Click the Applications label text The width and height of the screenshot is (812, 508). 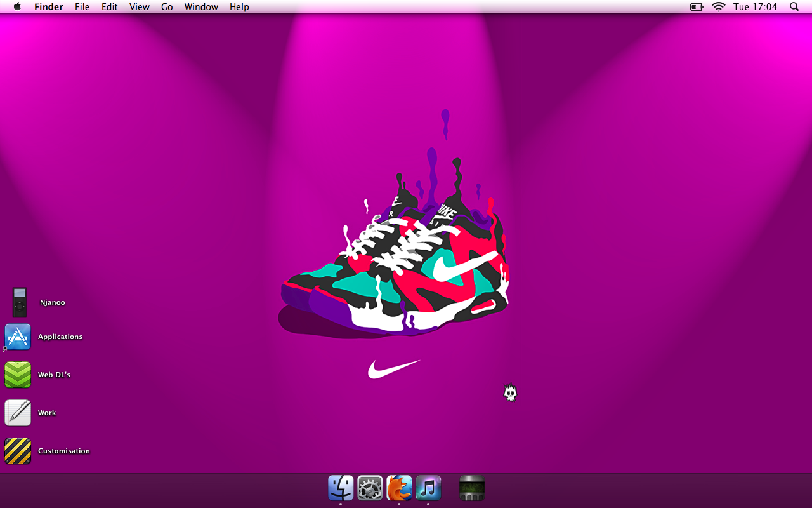click(60, 337)
